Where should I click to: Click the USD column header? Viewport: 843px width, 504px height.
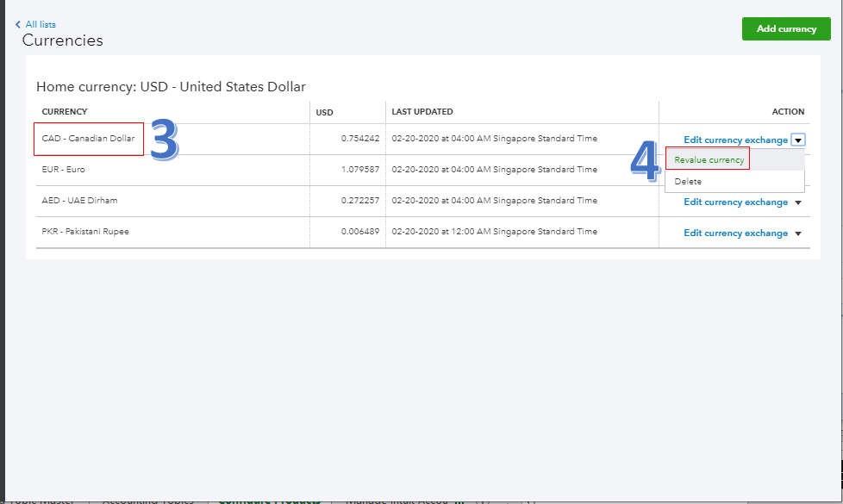coord(325,112)
